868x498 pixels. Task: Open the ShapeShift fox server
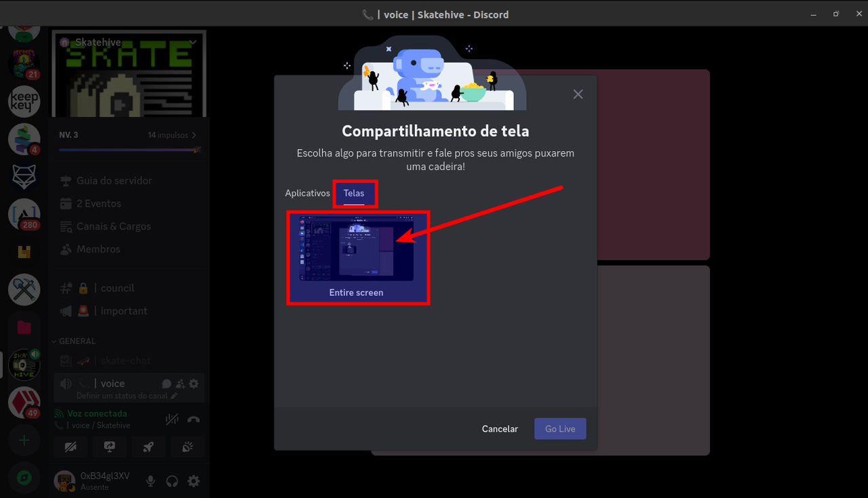24,177
